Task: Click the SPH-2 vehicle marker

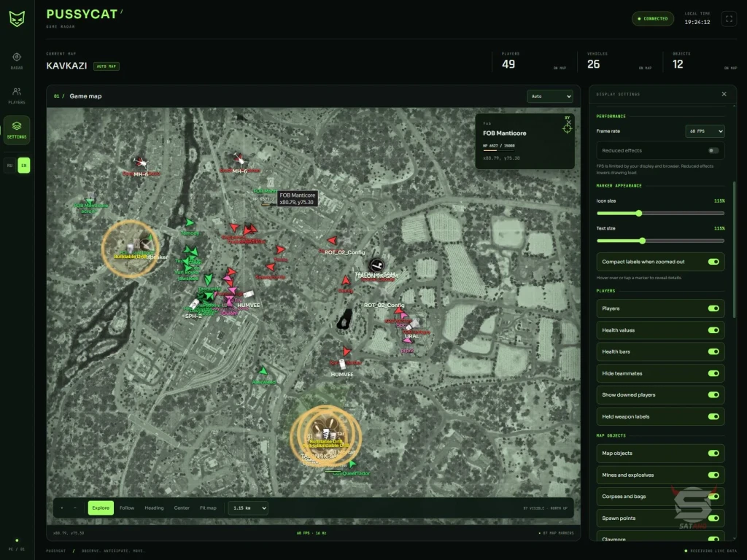Action: click(x=194, y=304)
